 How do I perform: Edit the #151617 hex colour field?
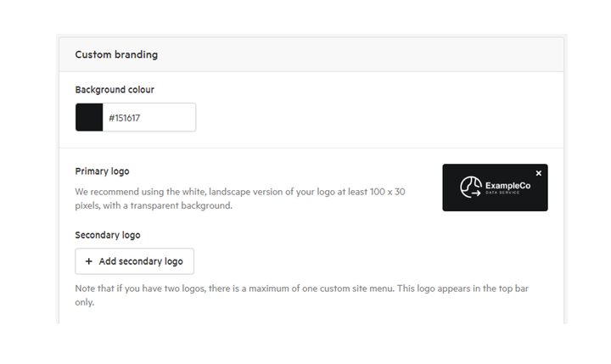(x=149, y=117)
